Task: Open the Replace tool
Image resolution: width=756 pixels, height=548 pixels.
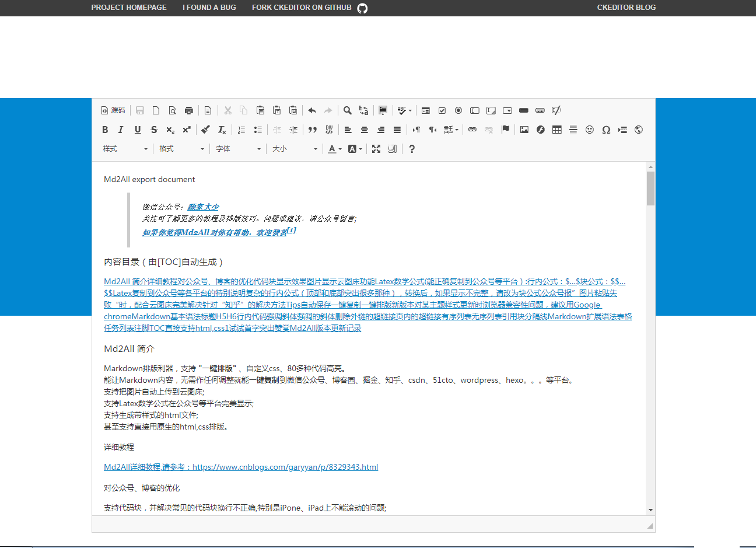Action: [363, 110]
